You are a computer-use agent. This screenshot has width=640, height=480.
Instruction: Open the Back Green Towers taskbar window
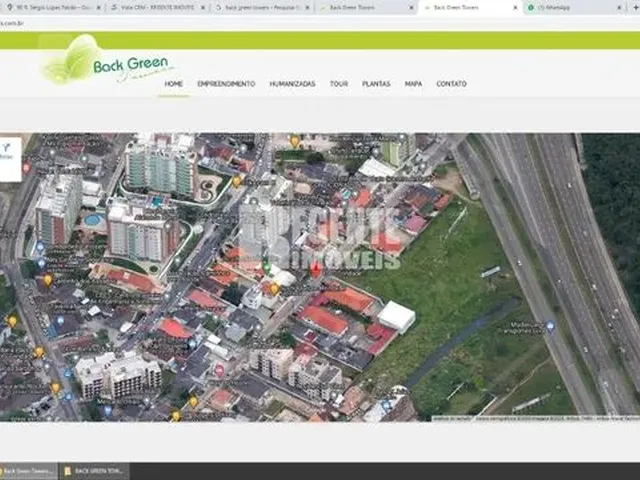[28, 471]
